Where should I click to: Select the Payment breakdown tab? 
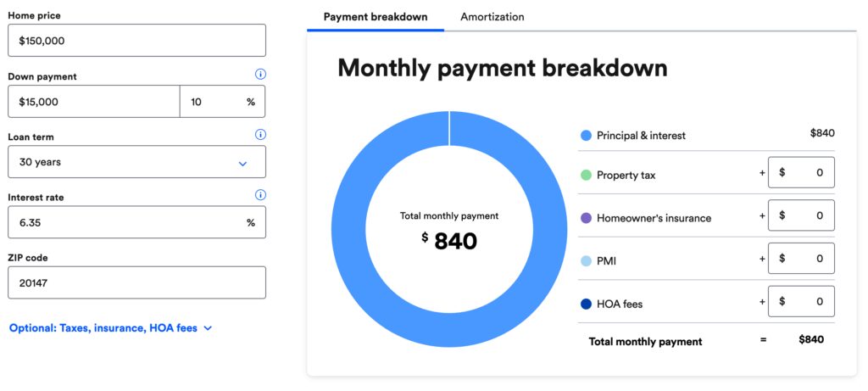(376, 17)
